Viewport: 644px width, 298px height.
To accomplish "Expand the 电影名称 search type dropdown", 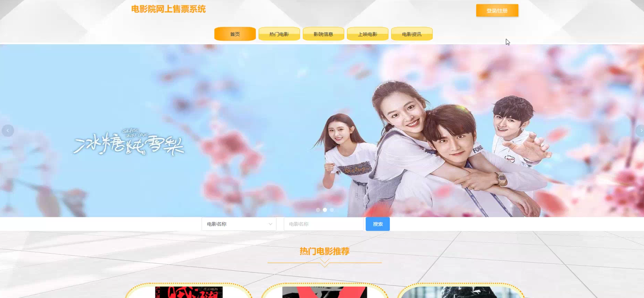I will coord(239,224).
